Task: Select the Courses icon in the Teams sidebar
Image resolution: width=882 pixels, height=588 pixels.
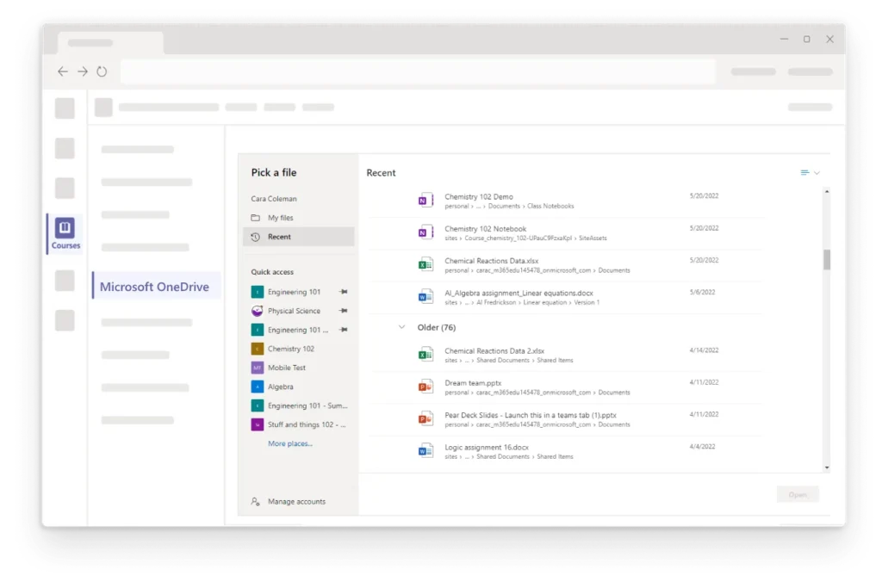Action: (x=65, y=227)
